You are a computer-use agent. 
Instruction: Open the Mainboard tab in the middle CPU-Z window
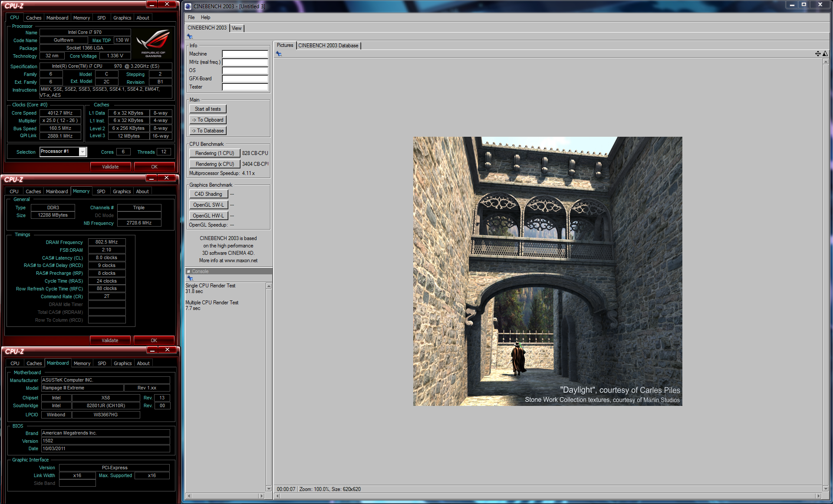click(57, 191)
